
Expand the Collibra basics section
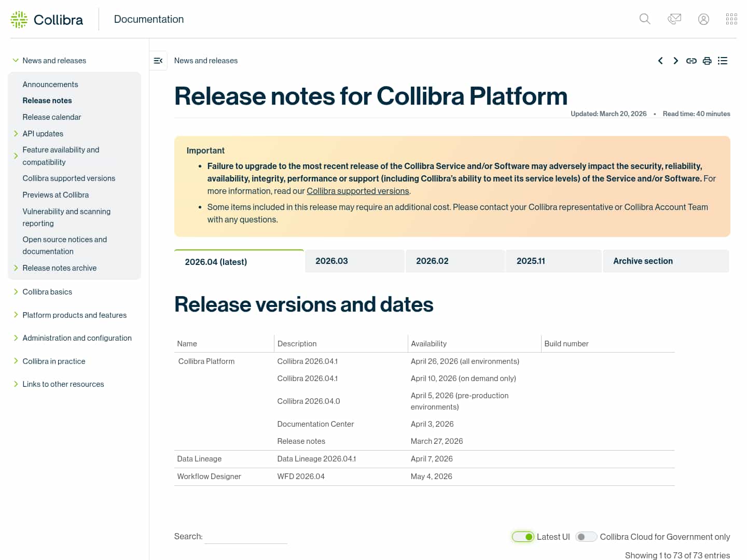16,292
